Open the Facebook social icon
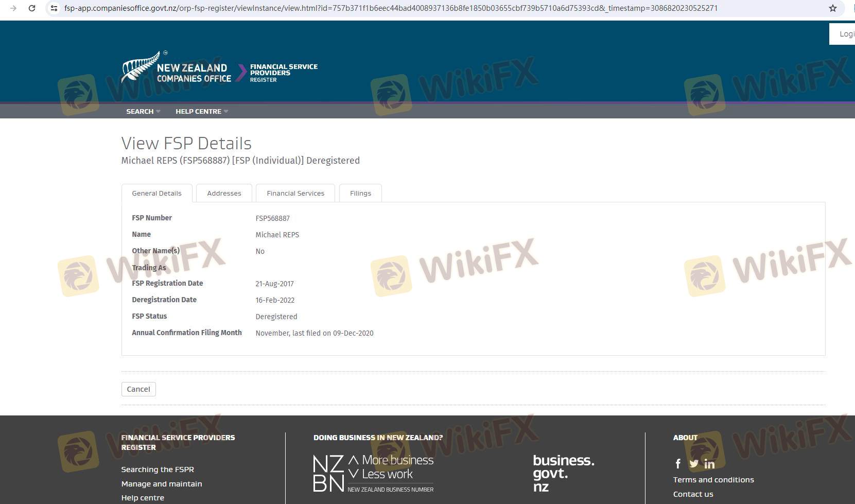This screenshot has width=855, height=504. [678, 464]
